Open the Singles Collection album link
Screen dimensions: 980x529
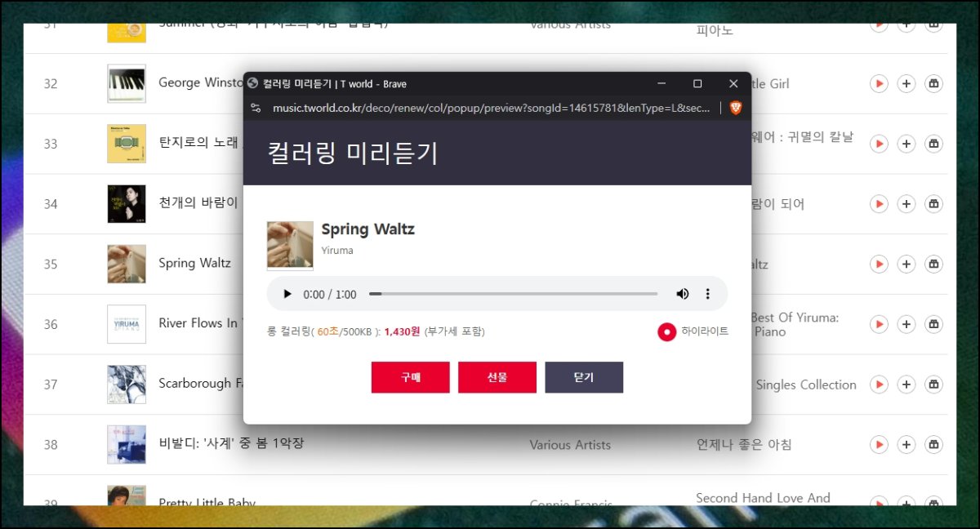tap(805, 385)
